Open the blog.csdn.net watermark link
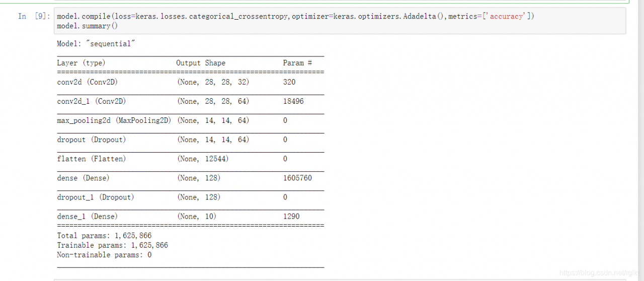Image resolution: width=644 pixels, height=281 pixels. 600,272
